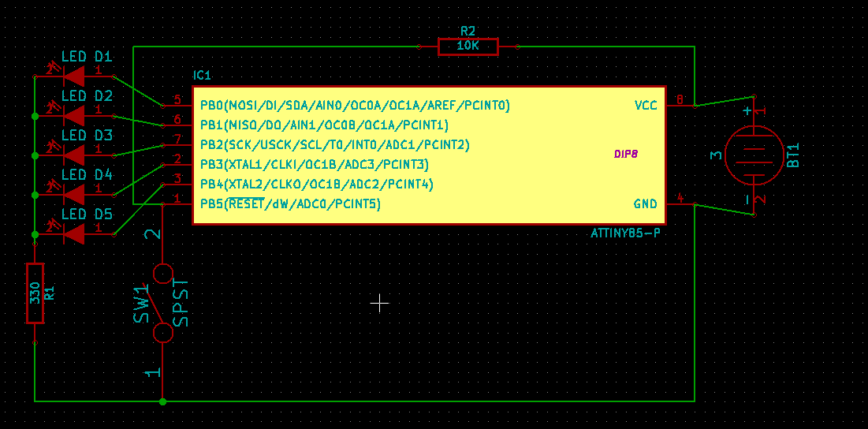
Task: Select the LED D5 diode symbol
Action: (x=74, y=233)
